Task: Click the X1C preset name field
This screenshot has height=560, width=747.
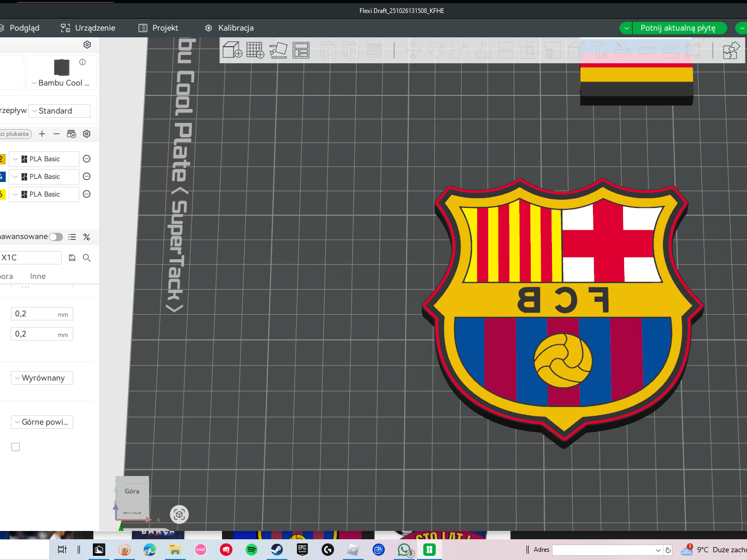Action: 31,258
